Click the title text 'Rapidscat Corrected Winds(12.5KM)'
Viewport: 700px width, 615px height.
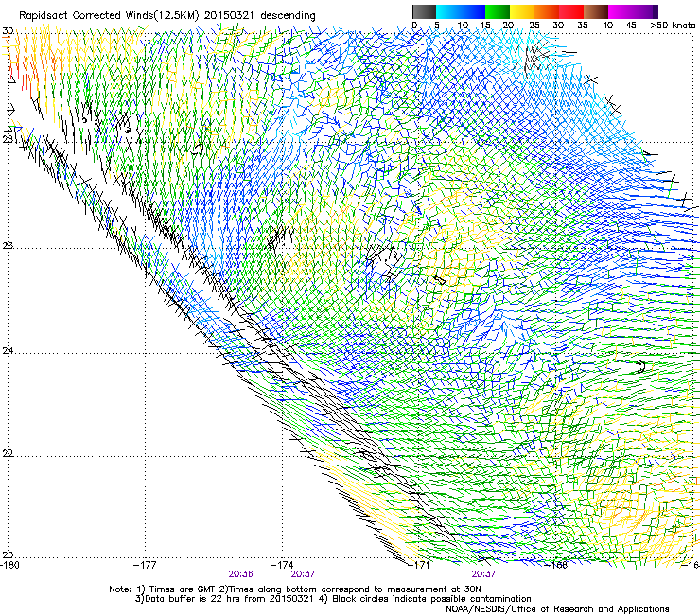pyautogui.click(x=109, y=16)
